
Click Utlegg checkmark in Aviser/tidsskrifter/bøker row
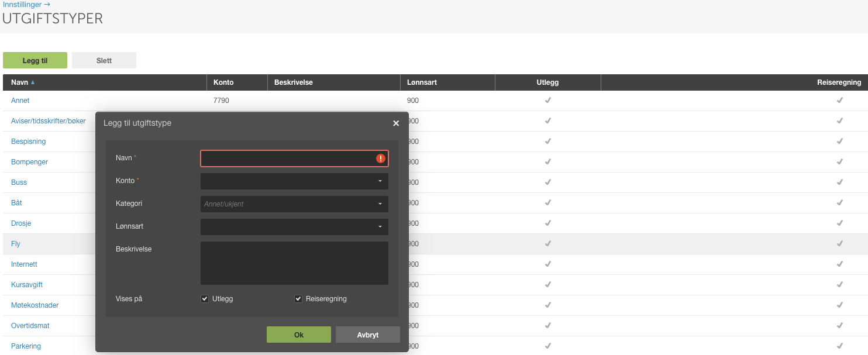pyautogui.click(x=548, y=121)
